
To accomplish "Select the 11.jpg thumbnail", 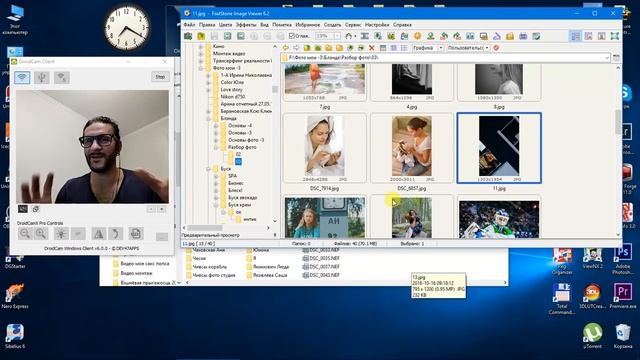I will coord(499,148).
